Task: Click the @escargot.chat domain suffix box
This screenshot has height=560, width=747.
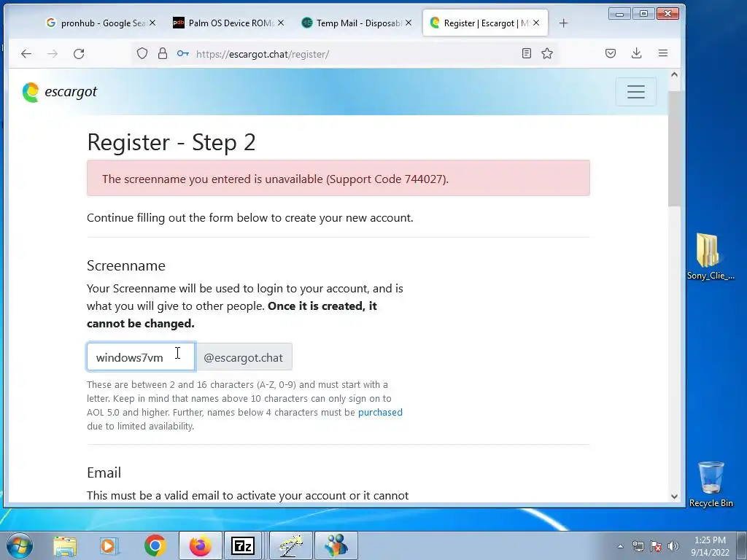Action: (244, 357)
